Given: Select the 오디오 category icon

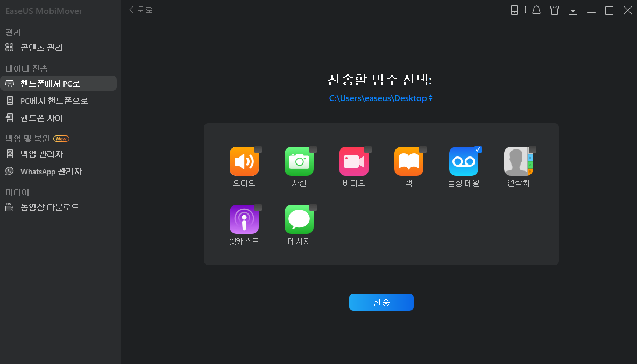Looking at the screenshot, I should 244,161.
